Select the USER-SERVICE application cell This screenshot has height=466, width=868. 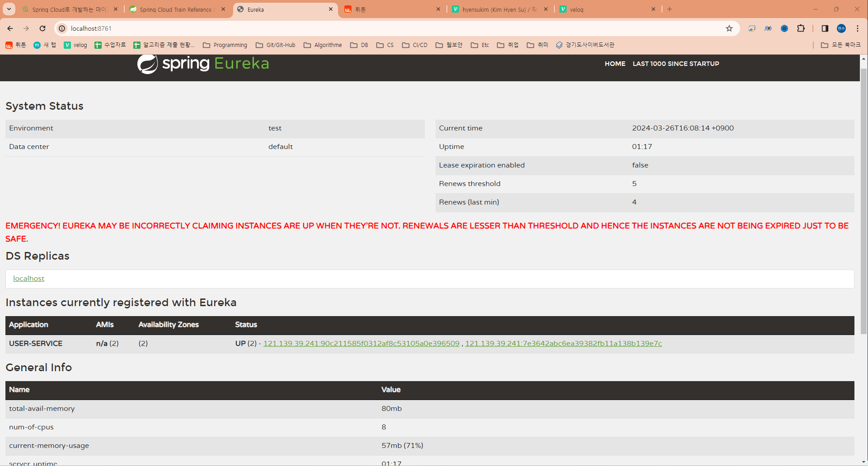click(x=36, y=344)
